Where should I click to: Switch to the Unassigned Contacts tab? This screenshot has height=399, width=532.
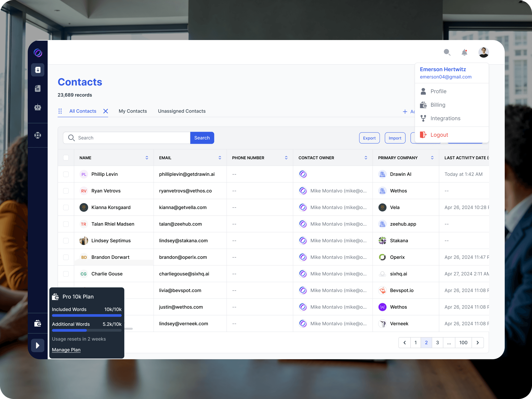(x=182, y=111)
